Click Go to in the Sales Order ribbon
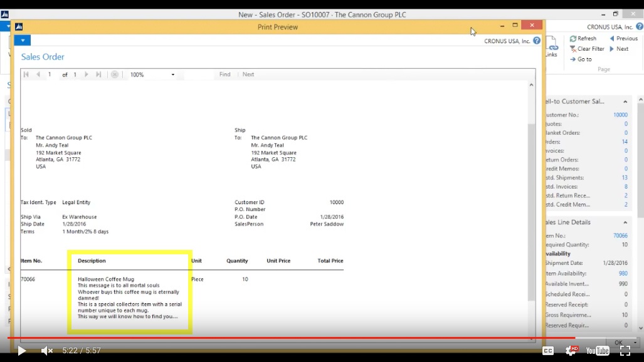The width and height of the screenshot is (644, 362). 581,59
